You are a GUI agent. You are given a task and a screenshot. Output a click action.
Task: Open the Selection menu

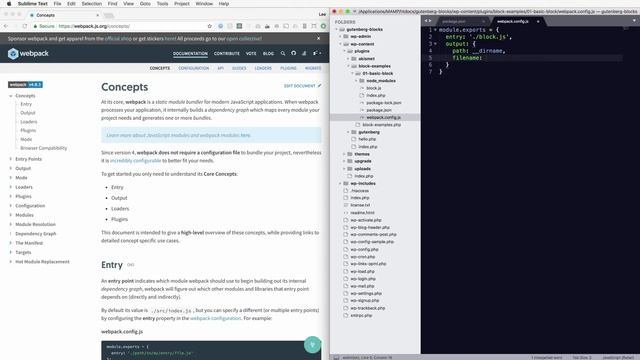pyautogui.click(x=91, y=3)
